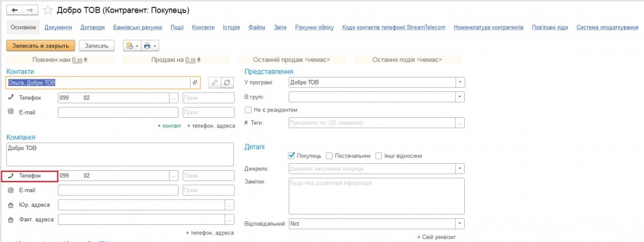Open ellipsis button of contact Телефон field

pos(174,98)
